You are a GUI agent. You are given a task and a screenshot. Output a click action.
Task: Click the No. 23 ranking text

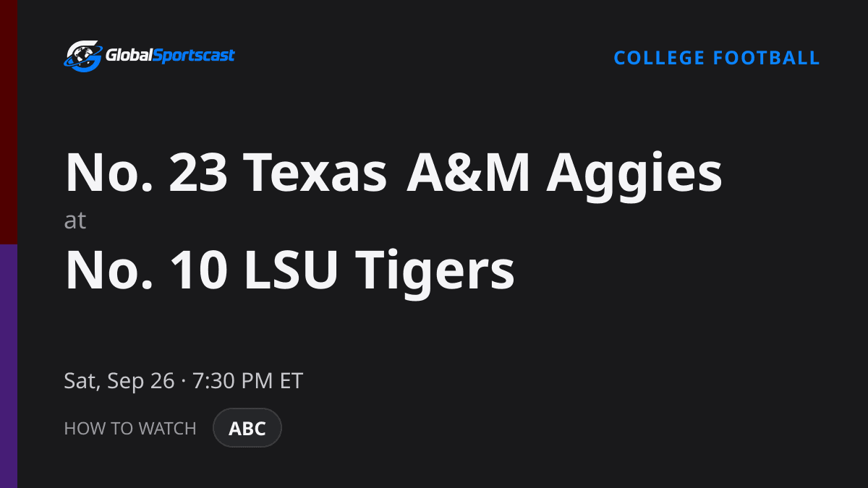[x=148, y=174]
